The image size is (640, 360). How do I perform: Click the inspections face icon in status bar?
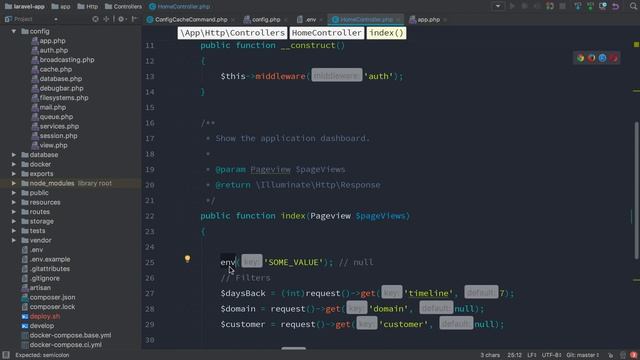tap(623, 355)
